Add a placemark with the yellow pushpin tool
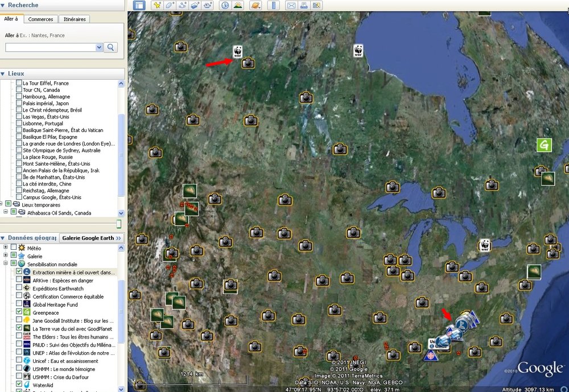 pos(157,5)
